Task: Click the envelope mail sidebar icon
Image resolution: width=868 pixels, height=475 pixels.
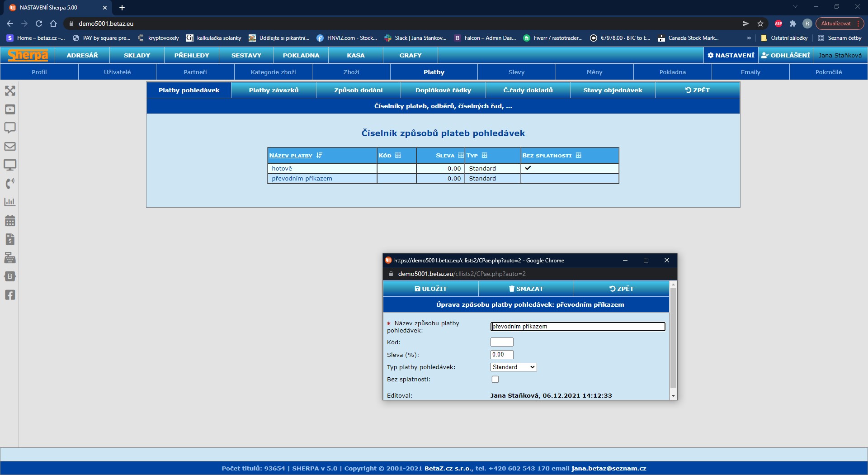Action: (10, 147)
